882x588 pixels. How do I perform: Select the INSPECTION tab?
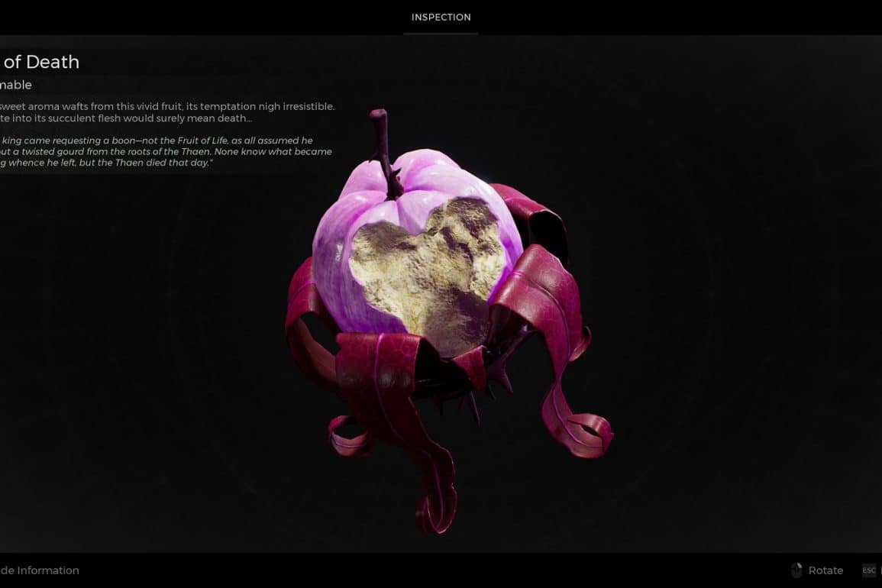pos(441,18)
